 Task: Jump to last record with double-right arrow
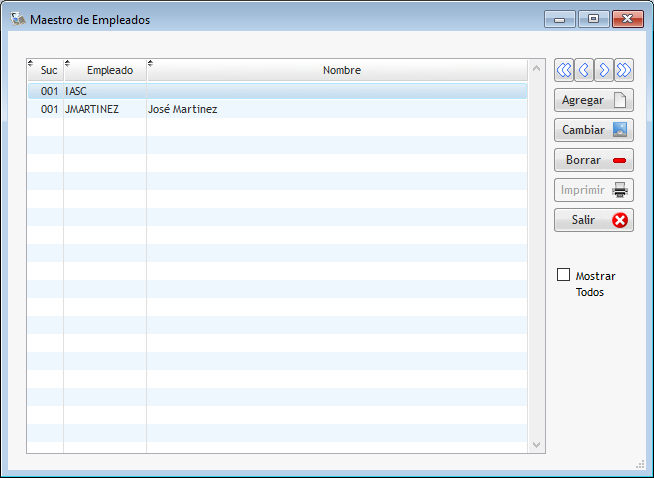point(624,70)
